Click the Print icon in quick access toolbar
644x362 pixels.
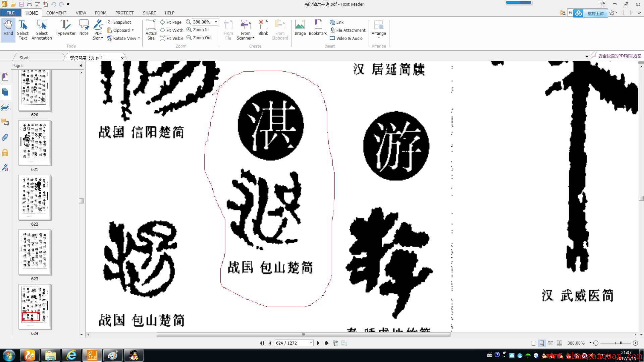(30, 4)
